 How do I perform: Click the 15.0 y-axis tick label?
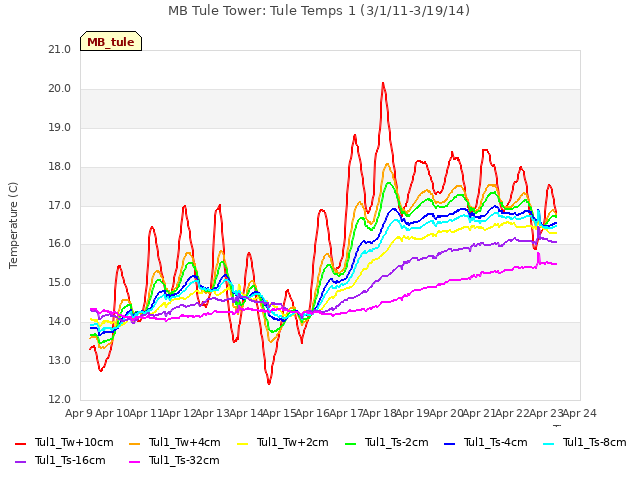click(60, 282)
